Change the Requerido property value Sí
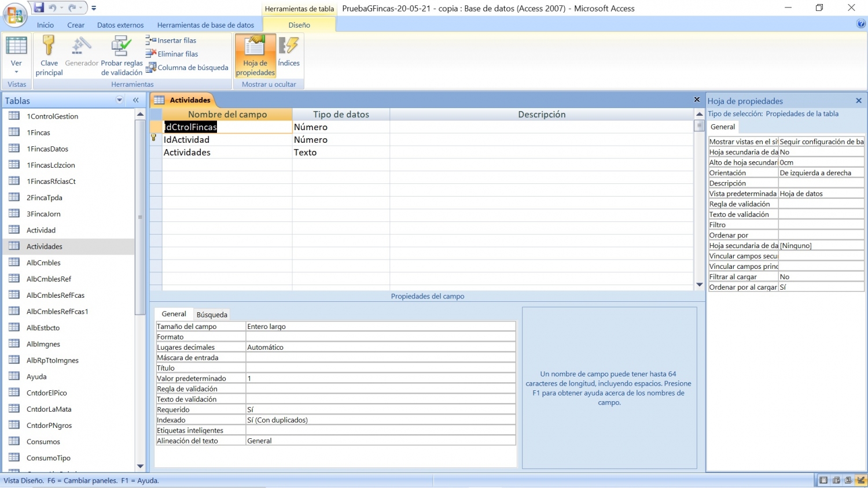The image size is (868, 488). (380, 410)
